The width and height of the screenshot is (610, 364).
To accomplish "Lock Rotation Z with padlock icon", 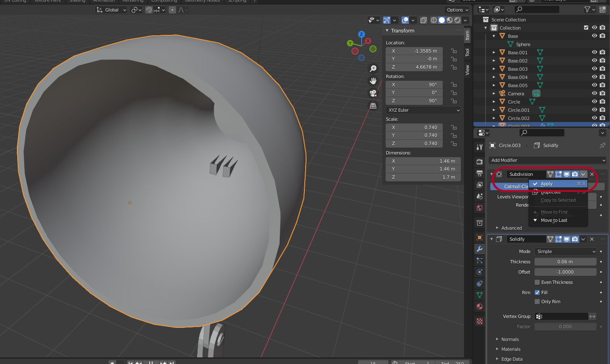I will pos(454,101).
